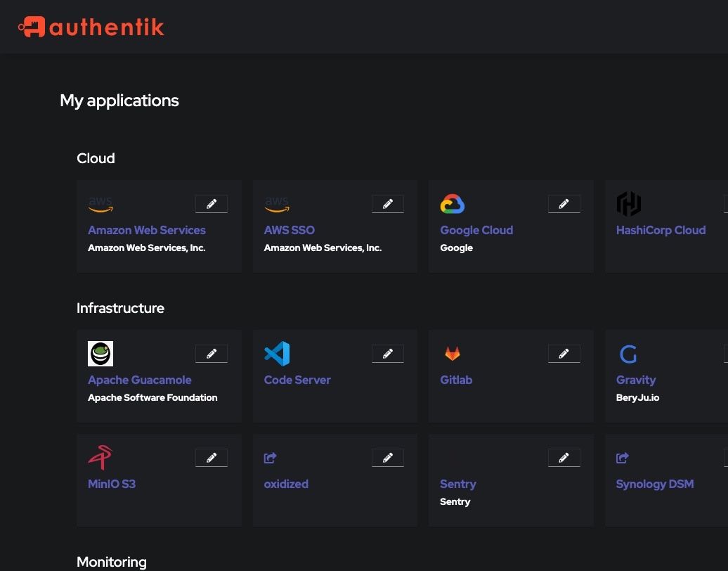Viewport: 728px width, 571px height.
Task: Click the MinIO S3 flamingo icon
Action: pos(100,458)
